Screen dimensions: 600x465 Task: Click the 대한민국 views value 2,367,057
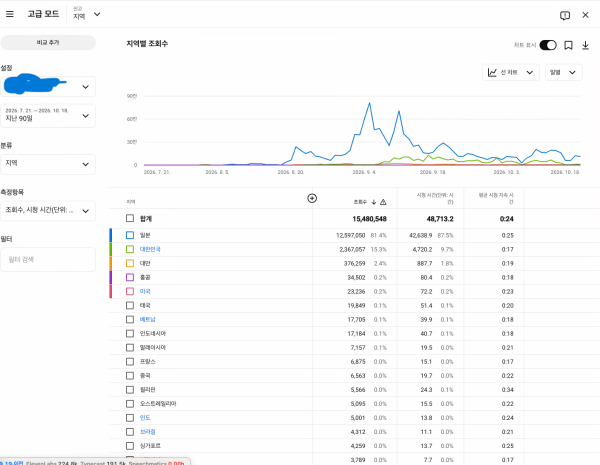pyautogui.click(x=352, y=250)
